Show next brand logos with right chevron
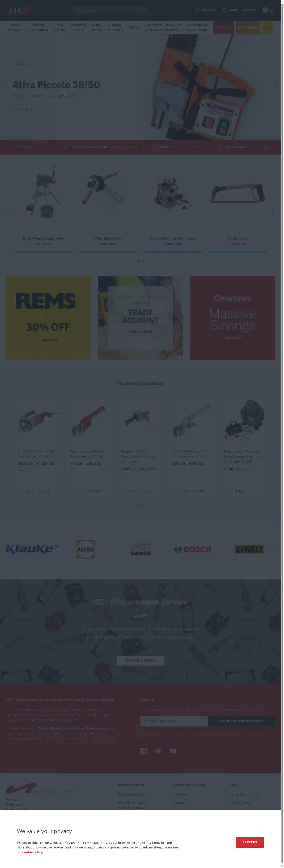The width and height of the screenshot is (284, 868). tap(273, 549)
